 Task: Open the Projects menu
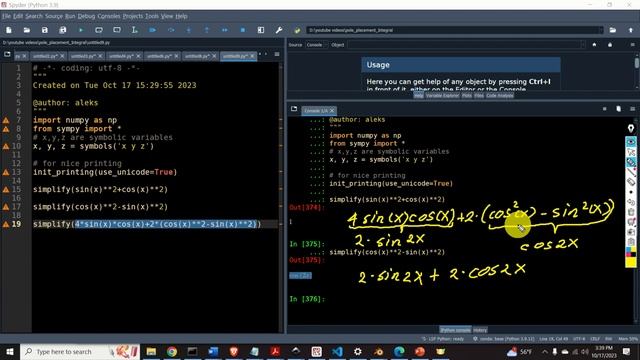(133, 16)
